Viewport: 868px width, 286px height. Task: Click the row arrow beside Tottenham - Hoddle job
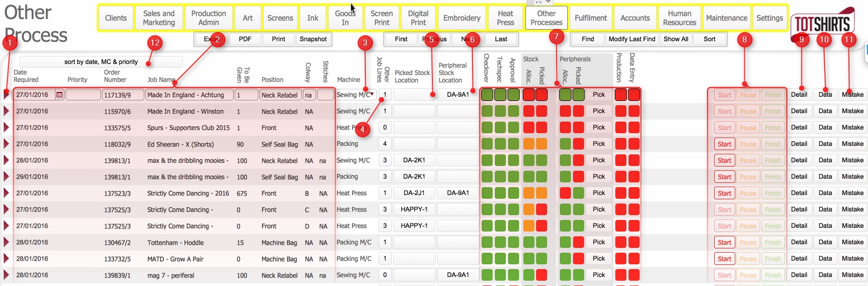click(x=6, y=242)
